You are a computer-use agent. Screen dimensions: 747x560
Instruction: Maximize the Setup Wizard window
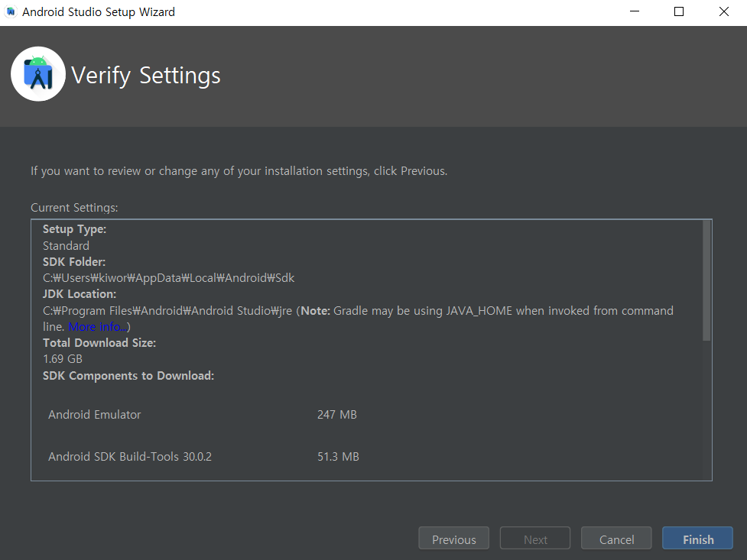679,12
